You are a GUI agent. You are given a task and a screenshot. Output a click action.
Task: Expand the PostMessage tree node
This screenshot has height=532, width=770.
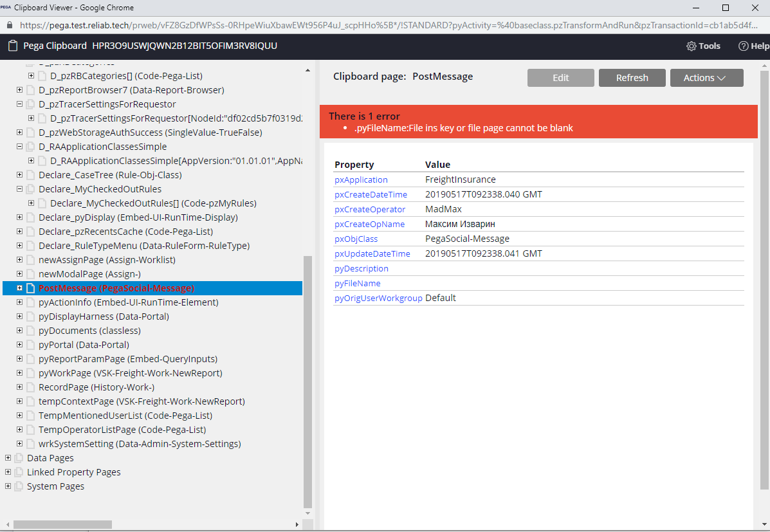20,288
